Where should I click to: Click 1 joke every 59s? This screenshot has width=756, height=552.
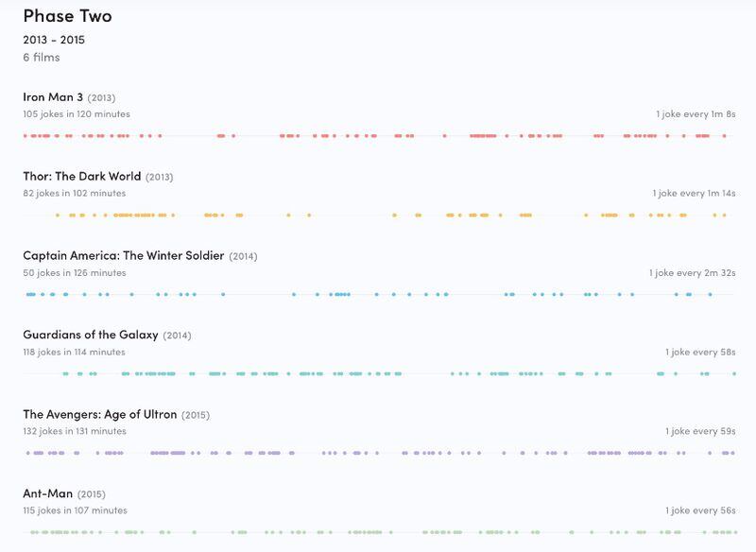point(700,431)
